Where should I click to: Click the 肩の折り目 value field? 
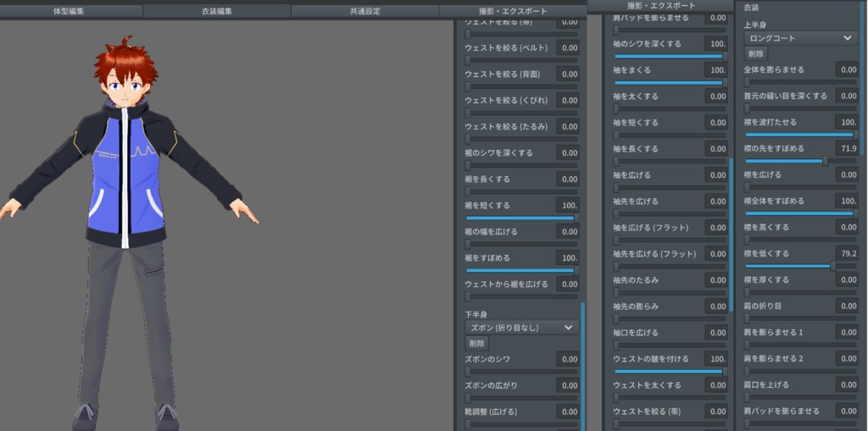pyautogui.click(x=847, y=306)
